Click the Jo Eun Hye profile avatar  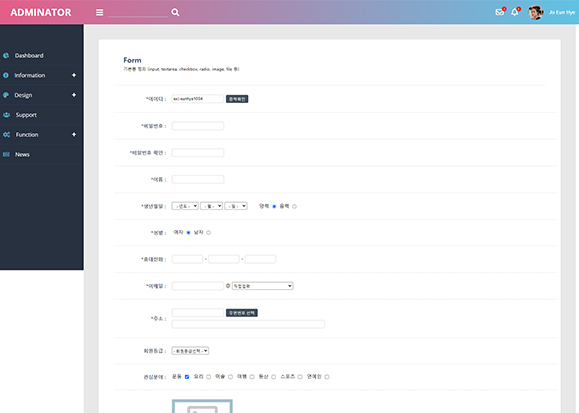pos(535,13)
